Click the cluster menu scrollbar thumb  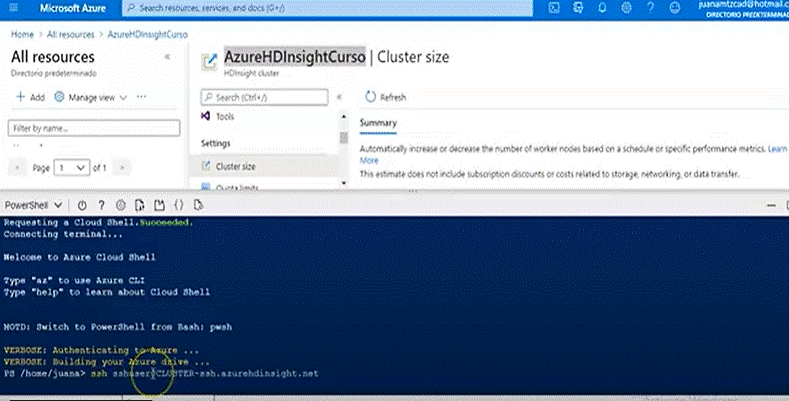point(344,137)
